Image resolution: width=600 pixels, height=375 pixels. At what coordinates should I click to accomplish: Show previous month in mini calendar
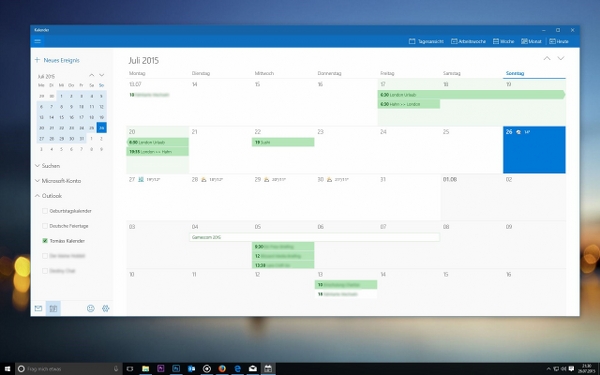91,75
